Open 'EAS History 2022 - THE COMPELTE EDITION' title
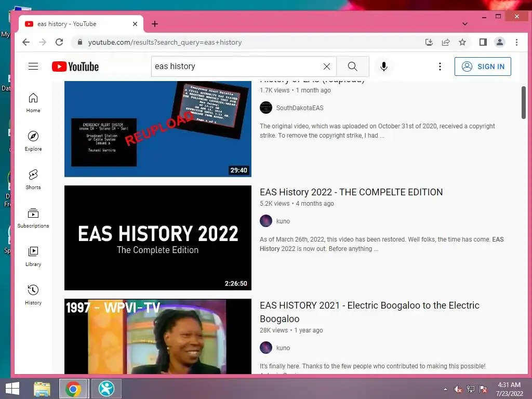532x399 pixels. pos(351,192)
